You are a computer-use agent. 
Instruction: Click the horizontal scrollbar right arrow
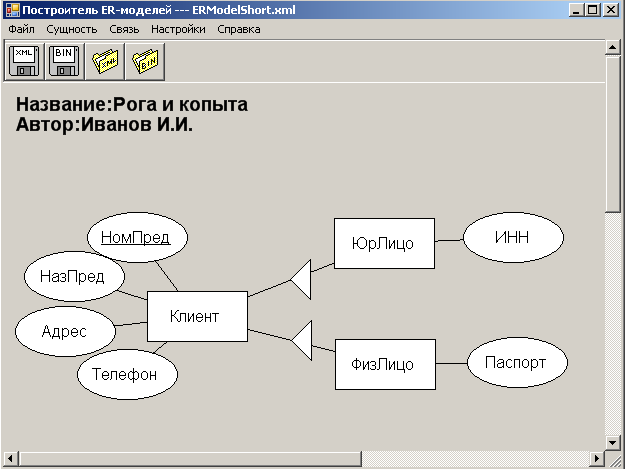tap(596, 458)
